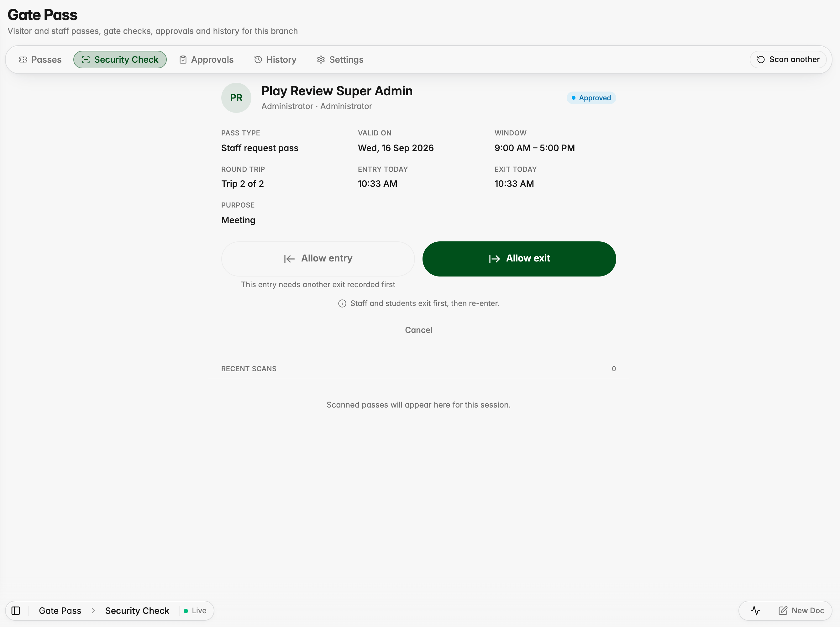Click the scan icon on Security Check
Viewport: 840px width, 627px height.
click(x=86, y=60)
